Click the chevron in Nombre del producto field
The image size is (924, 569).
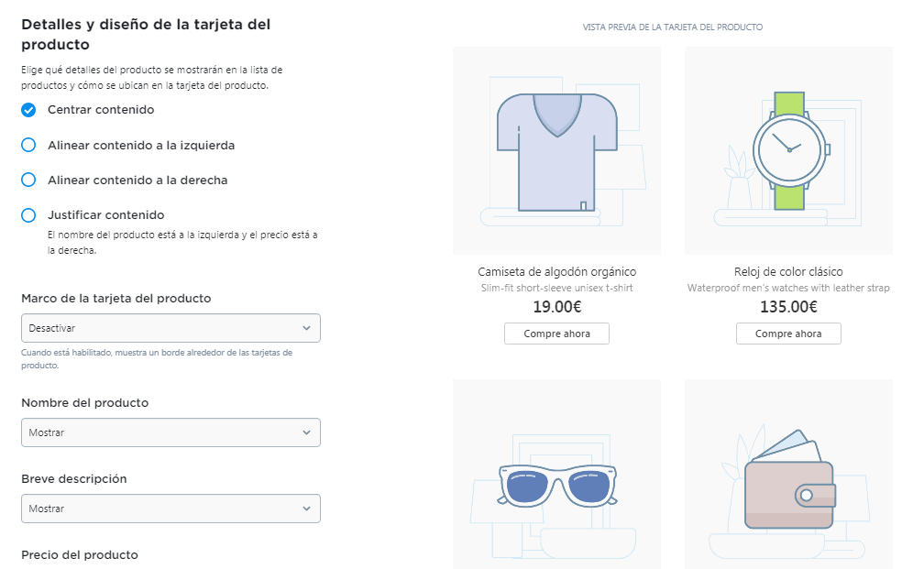click(306, 432)
